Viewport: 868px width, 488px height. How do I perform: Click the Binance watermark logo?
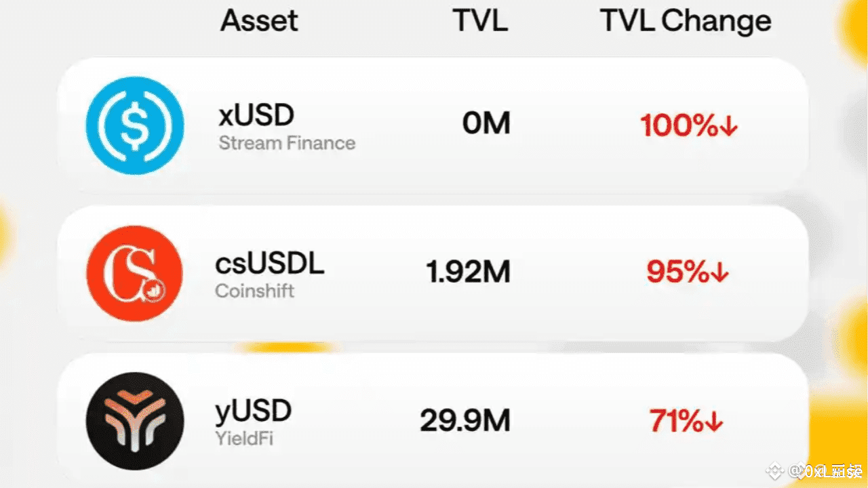click(x=775, y=470)
